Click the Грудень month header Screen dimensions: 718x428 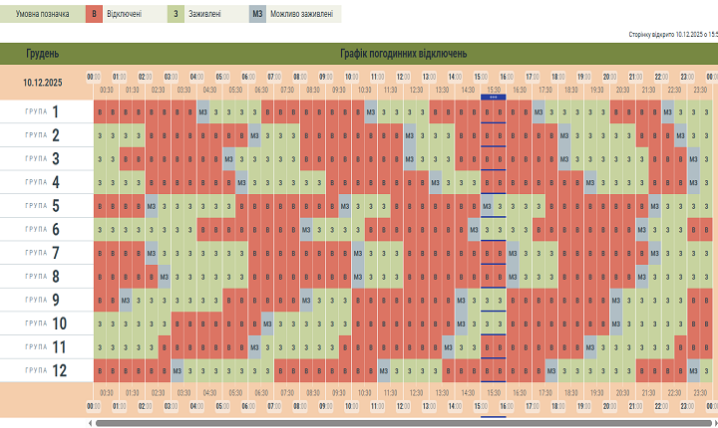42,54
